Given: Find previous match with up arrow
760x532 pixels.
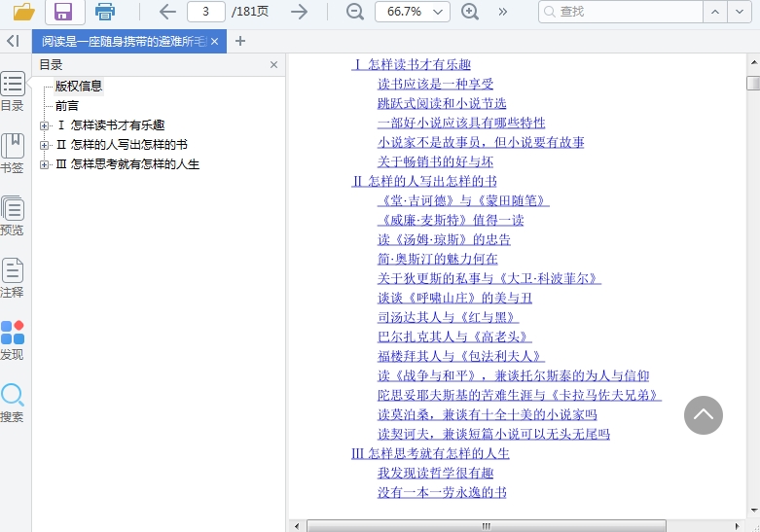Looking at the screenshot, I should click(715, 12).
